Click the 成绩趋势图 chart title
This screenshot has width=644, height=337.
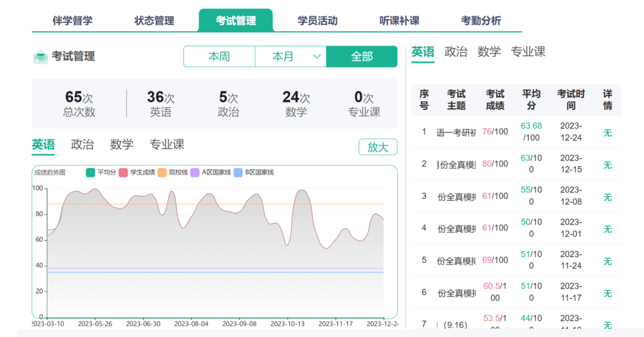[50, 173]
